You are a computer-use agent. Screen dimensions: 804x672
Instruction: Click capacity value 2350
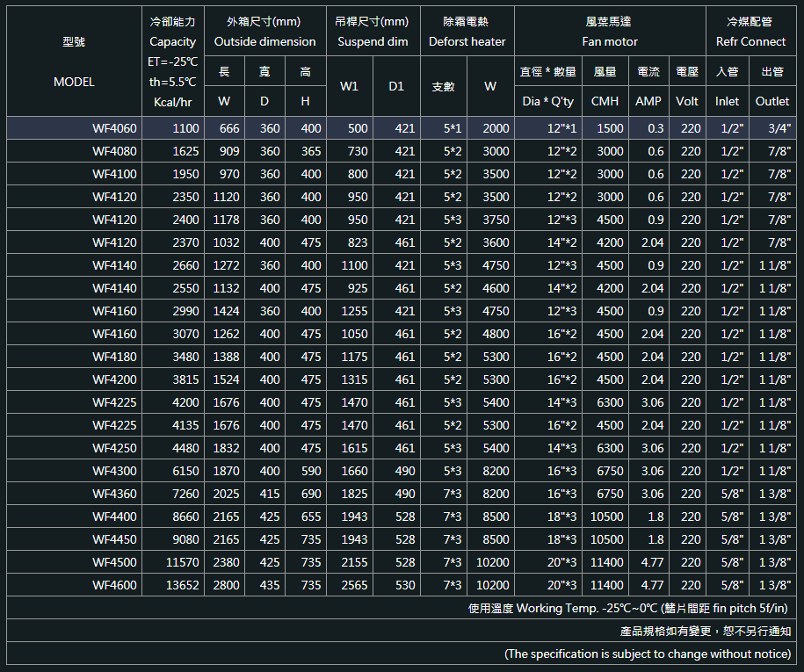click(x=185, y=197)
